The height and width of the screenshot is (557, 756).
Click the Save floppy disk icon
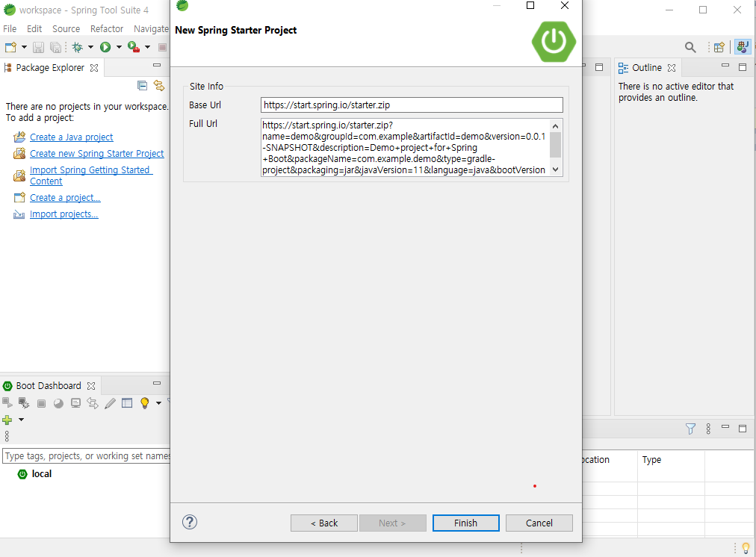(38, 47)
